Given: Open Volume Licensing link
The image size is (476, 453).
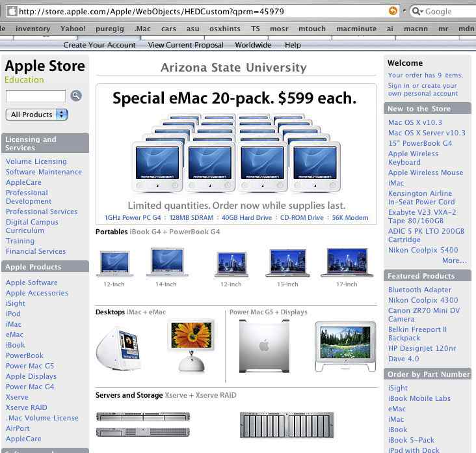Looking at the screenshot, I should tap(36, 161).
